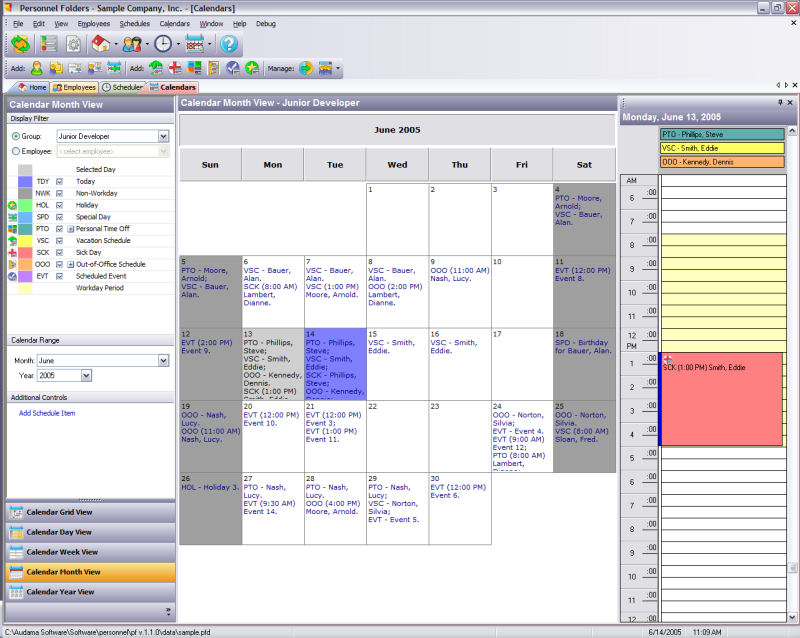The height and width of the screenshot is (638, 800).
Task: Expand the Personal Time Off tree node
Action: pyautogui.click(x=71, y=229)
